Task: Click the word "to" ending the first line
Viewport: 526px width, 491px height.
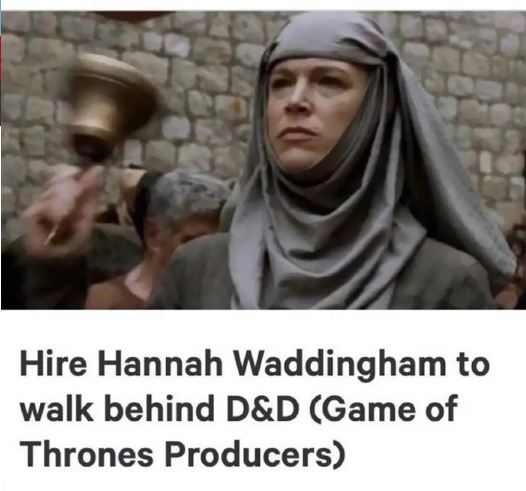Action: (473, 365)
